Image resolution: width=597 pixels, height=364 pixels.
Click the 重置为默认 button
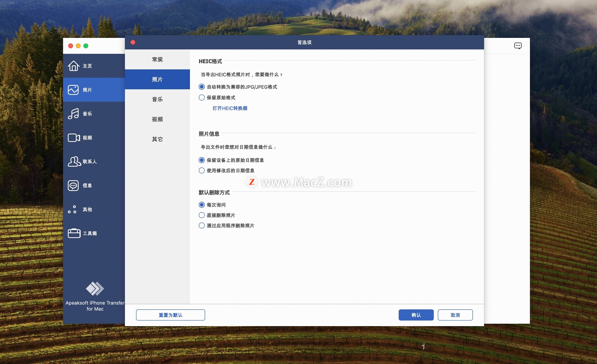[x=170, y=315]
